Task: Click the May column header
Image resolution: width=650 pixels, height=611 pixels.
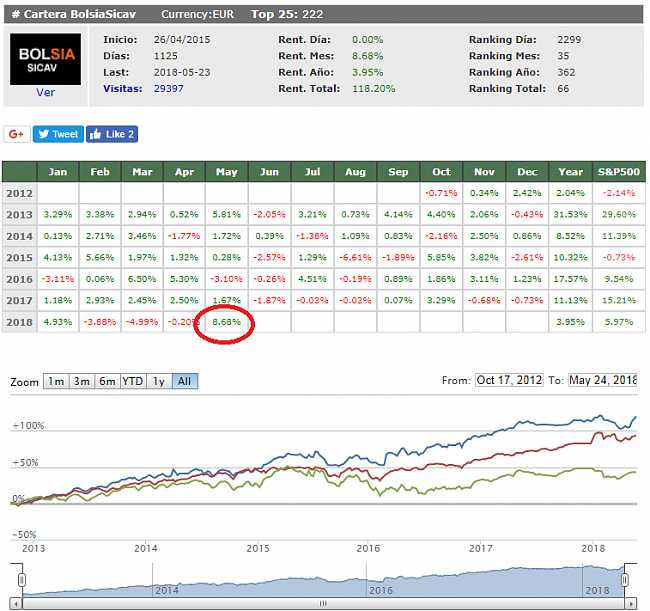Action: point(226,172)
